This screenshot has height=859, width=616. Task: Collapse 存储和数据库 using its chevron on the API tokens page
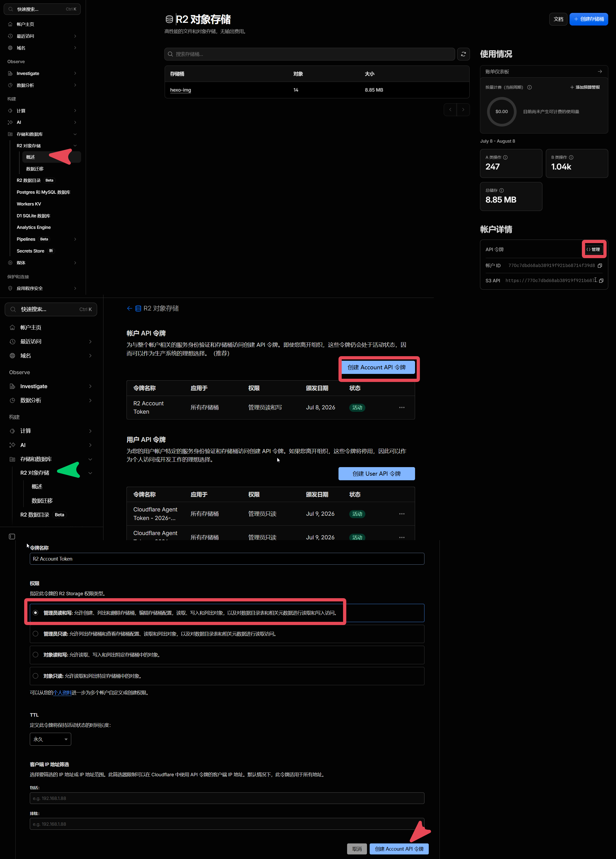pos(90,459)
